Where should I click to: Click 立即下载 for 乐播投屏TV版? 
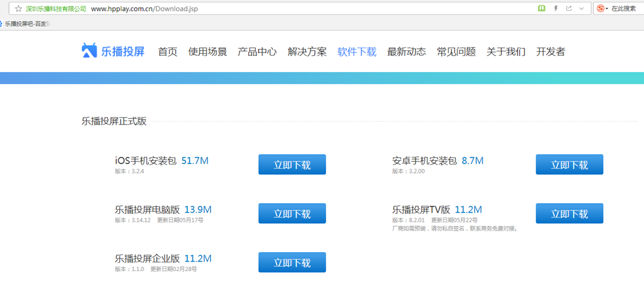pos(569,213)
